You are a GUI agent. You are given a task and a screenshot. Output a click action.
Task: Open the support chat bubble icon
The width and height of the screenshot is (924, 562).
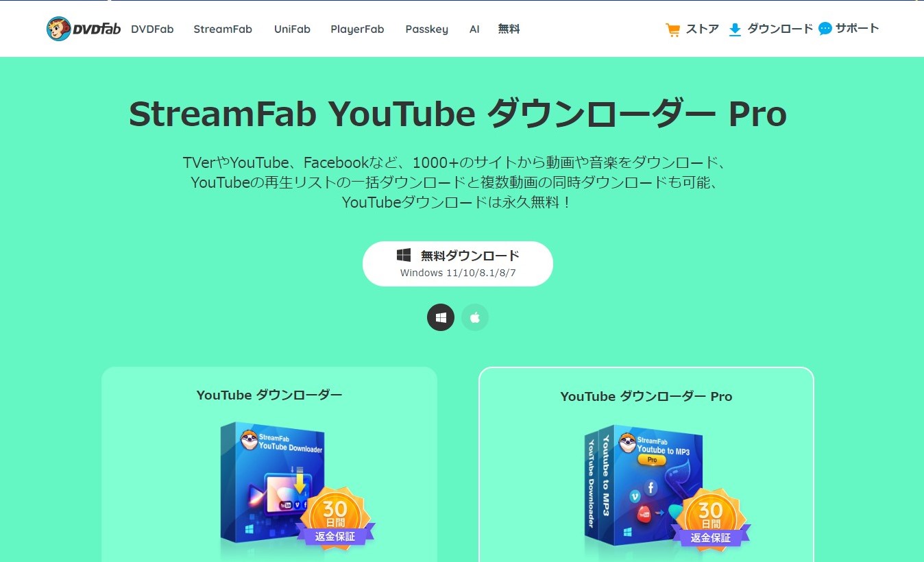pyautogui.click(x=825, y=29)
